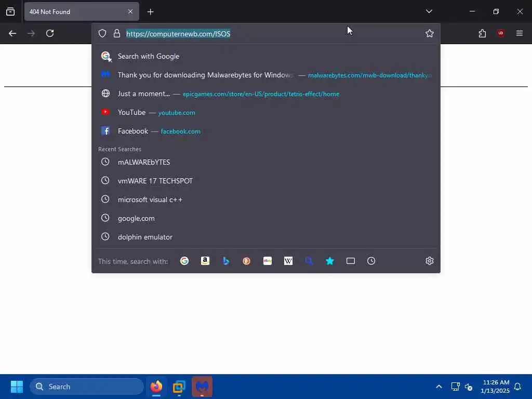Select recent search dolphin emulator
This screenshot has height=399, width=532.
pos(266,237)
